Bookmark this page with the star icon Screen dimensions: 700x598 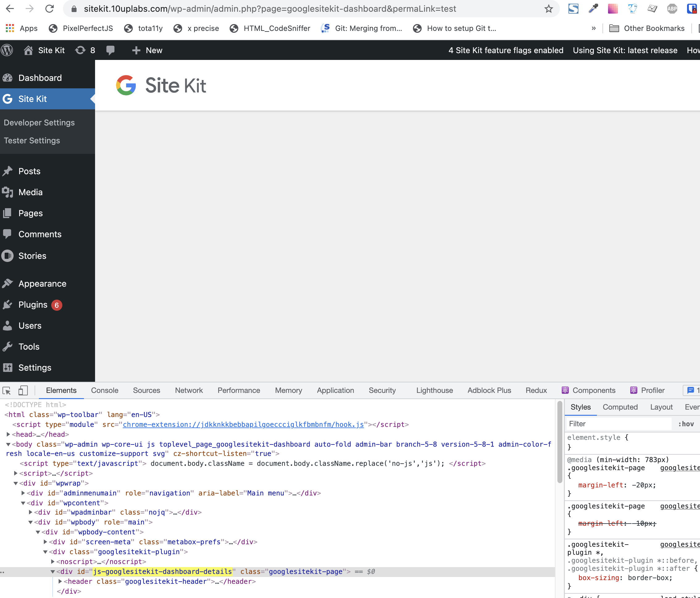(x=548, y=9)
